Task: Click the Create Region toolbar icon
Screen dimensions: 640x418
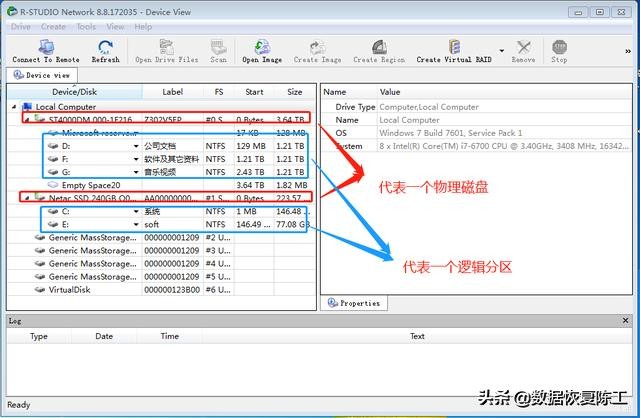Action: click(x=379, y=51)
